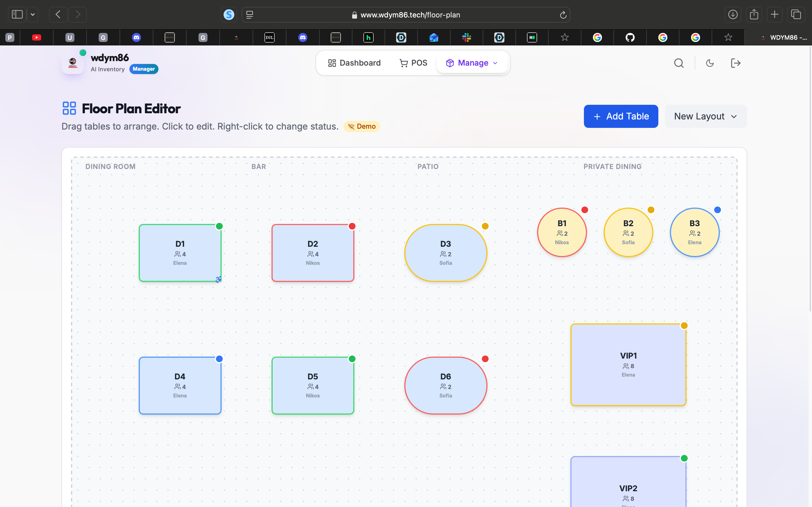
Task: Click the red status dot on table D2
Action: pos(352,226)
